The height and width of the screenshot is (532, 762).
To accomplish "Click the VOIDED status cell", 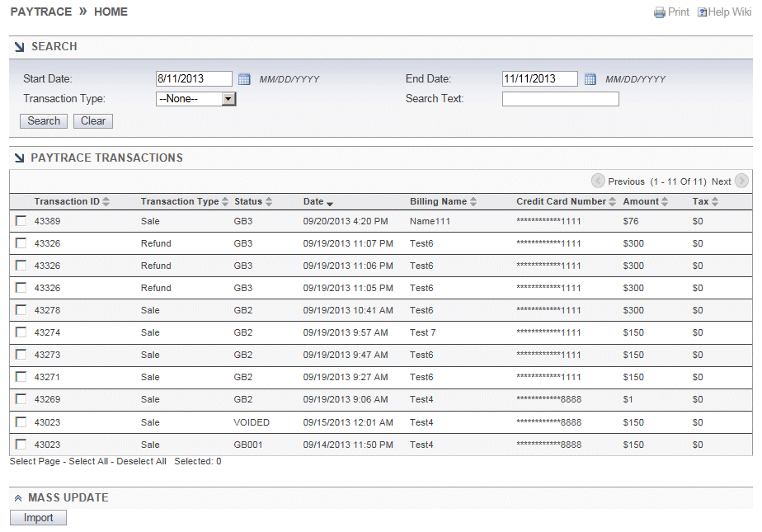I will click(x=252, y=422).
